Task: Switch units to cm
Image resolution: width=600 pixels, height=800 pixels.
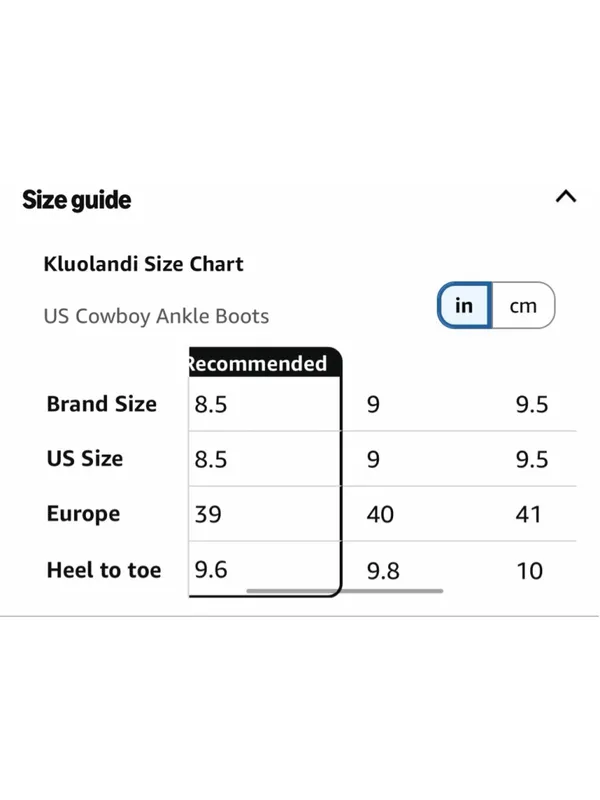Action: click(523, 306)
